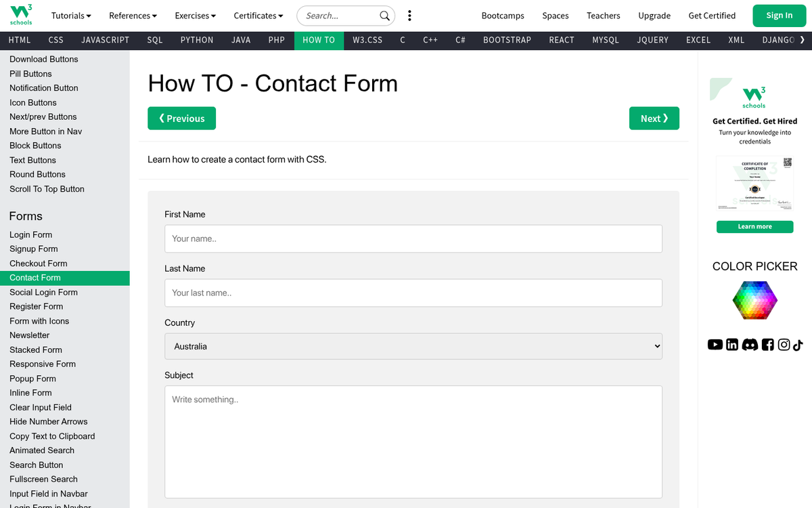
Task: Click the Sign In button
Action: pyautogui.click(x=779, y=15)
